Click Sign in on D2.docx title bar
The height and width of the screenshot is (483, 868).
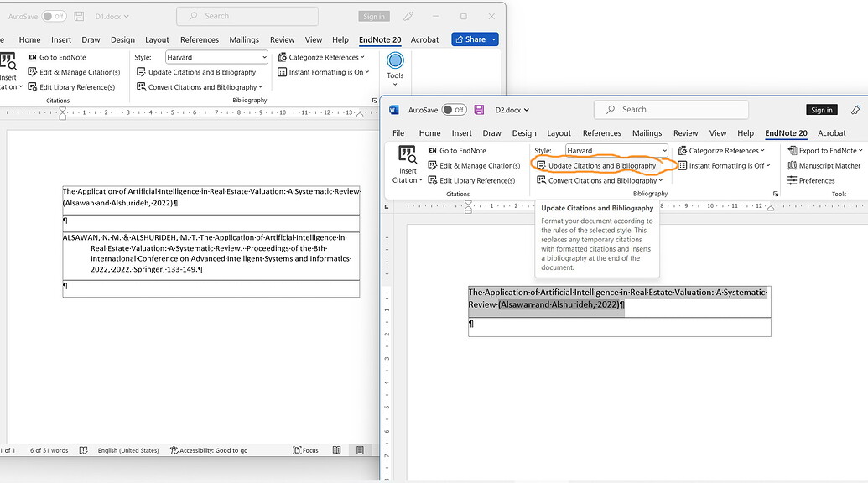pos(820,109)
